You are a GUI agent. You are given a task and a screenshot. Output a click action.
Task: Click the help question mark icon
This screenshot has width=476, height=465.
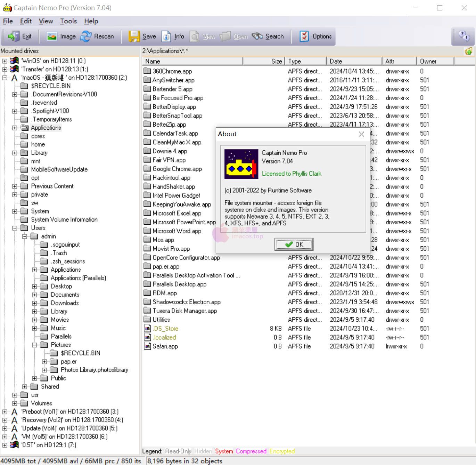464,36
